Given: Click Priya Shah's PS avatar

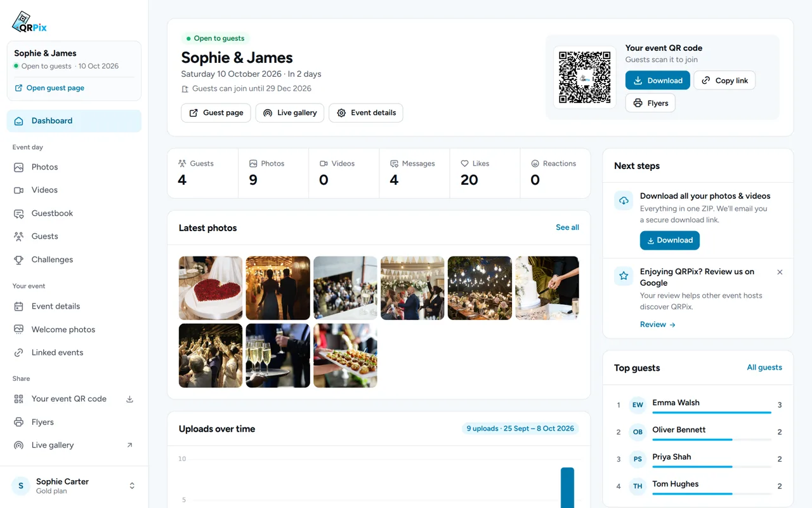Looking at the screenshot, I should pyautogui.click(x=638, y=459).
